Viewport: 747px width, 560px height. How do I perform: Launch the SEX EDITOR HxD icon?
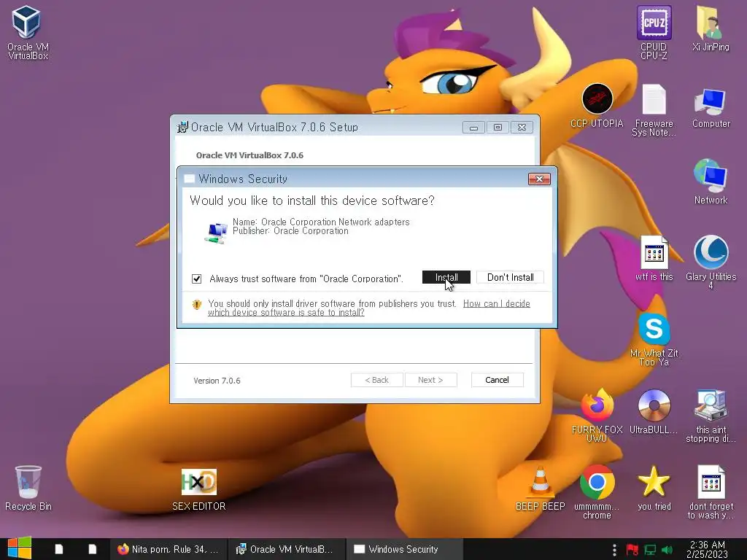point(198,489)
